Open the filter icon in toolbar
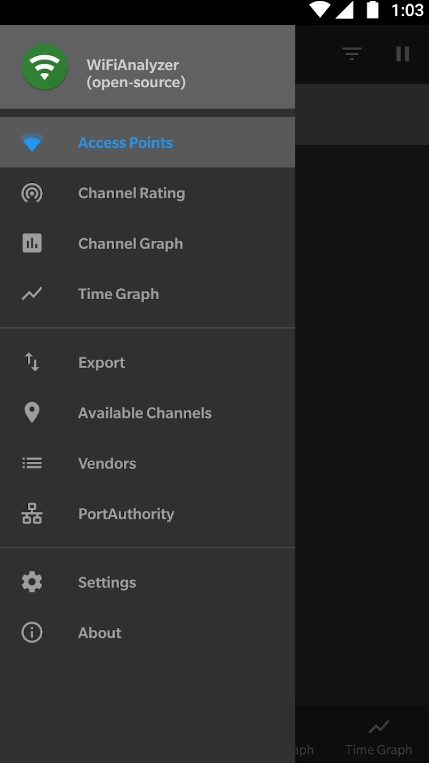Viewport: 429px width, 763px height. [352, 54]
